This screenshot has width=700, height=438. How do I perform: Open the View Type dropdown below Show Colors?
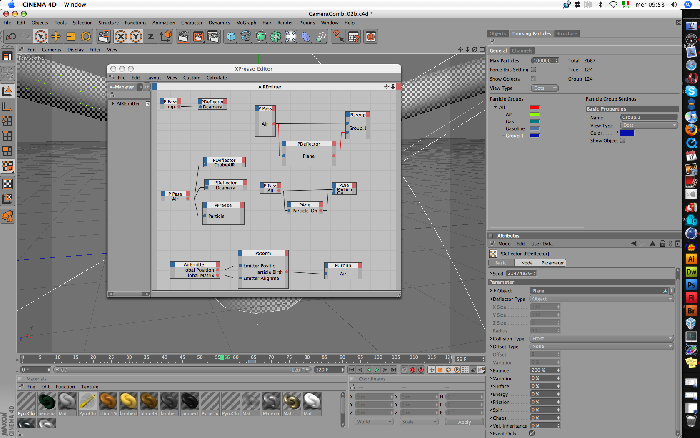[545, 88]
